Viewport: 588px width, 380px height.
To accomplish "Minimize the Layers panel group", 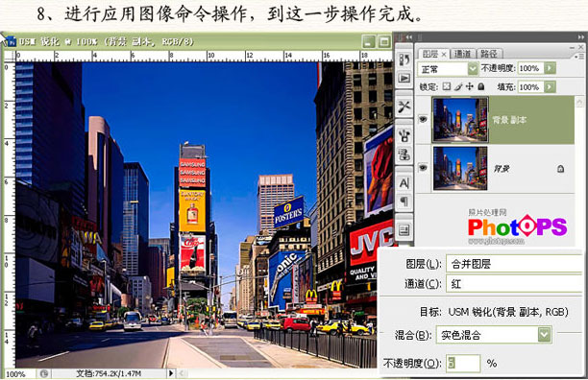I will (572, 48).
